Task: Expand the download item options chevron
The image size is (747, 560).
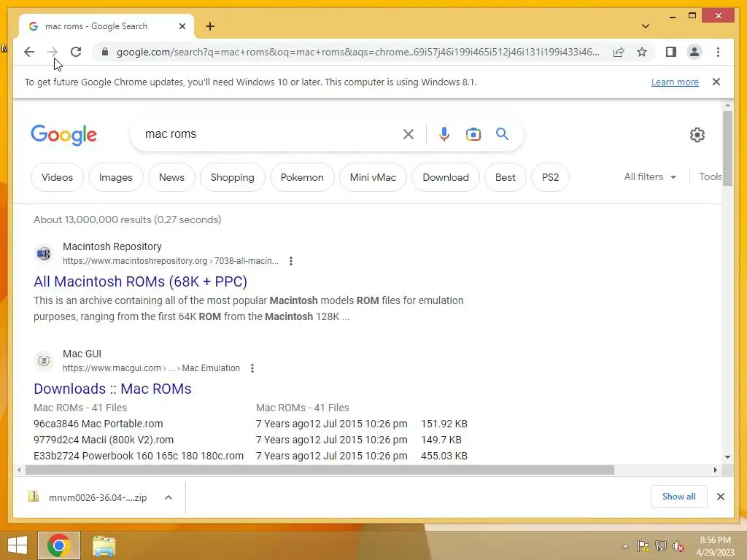Action: pyautogui.click(x=169, y=497)
